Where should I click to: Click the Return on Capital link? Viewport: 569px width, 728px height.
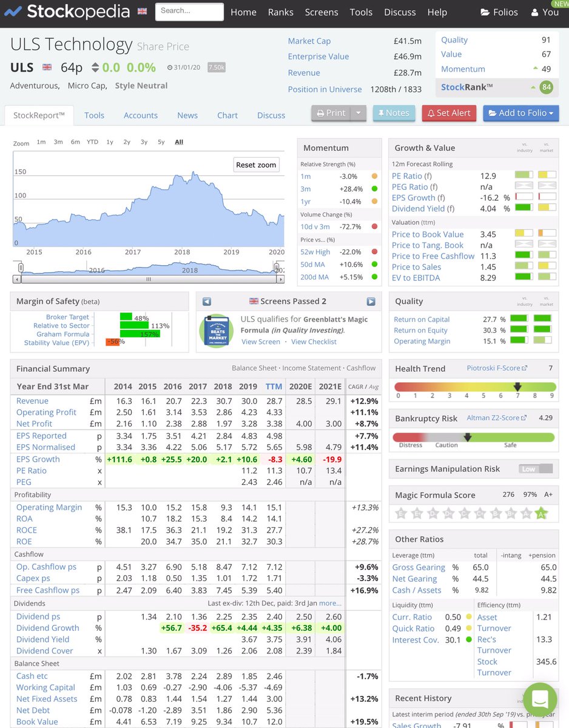422,320
